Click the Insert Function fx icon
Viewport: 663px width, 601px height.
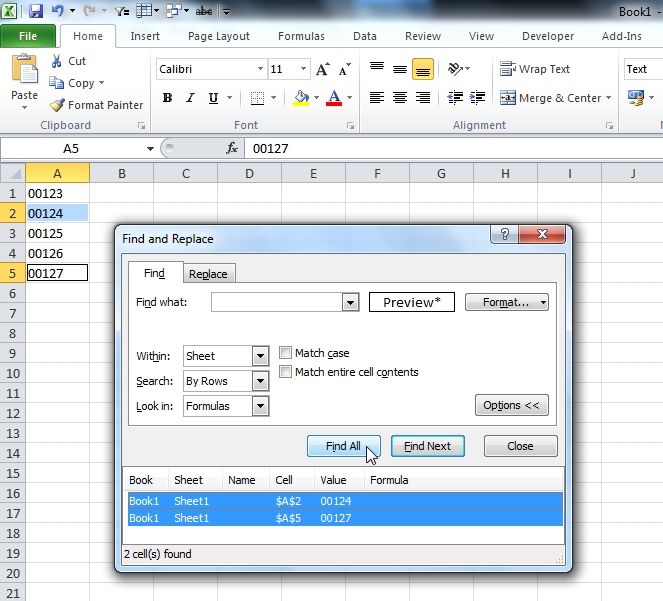[232, 148]
